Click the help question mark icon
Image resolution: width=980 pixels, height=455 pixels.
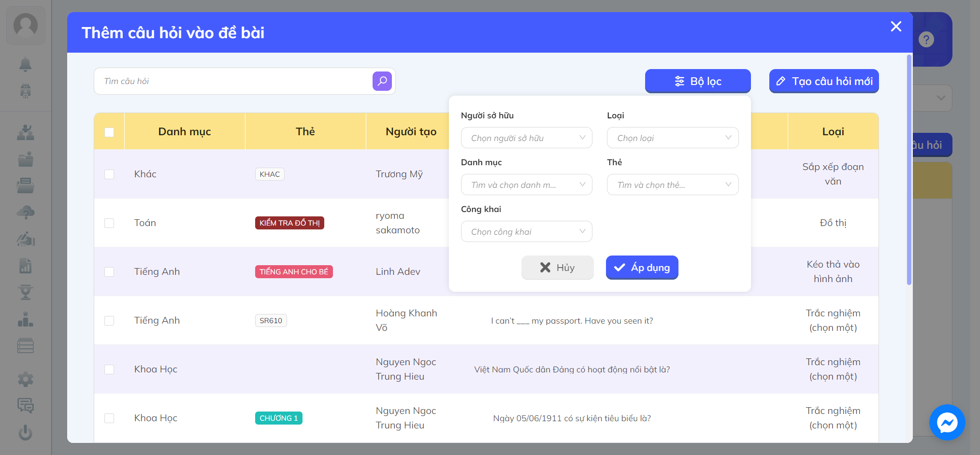click(x=926, y=40)
